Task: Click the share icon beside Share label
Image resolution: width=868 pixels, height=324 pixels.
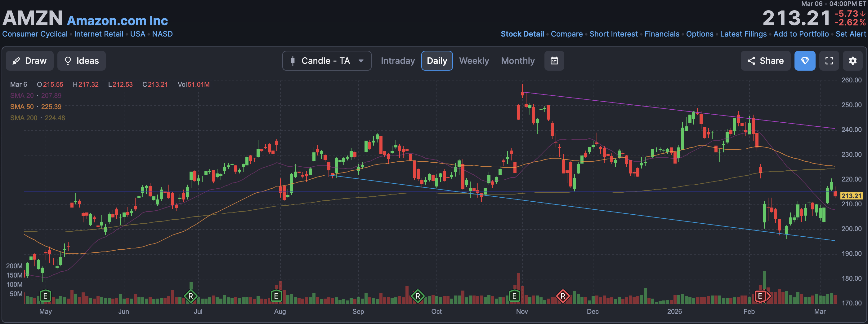Action: pos(751,61)
